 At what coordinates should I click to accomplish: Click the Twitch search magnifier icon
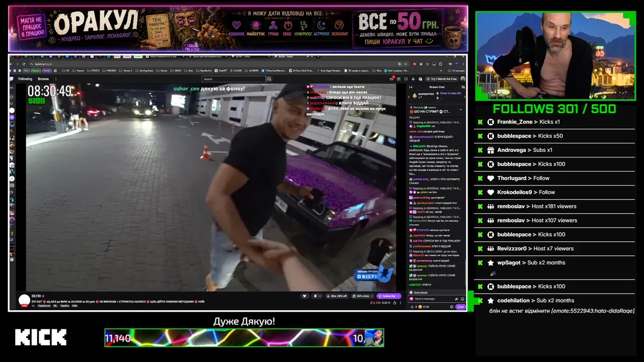(269, 79)
